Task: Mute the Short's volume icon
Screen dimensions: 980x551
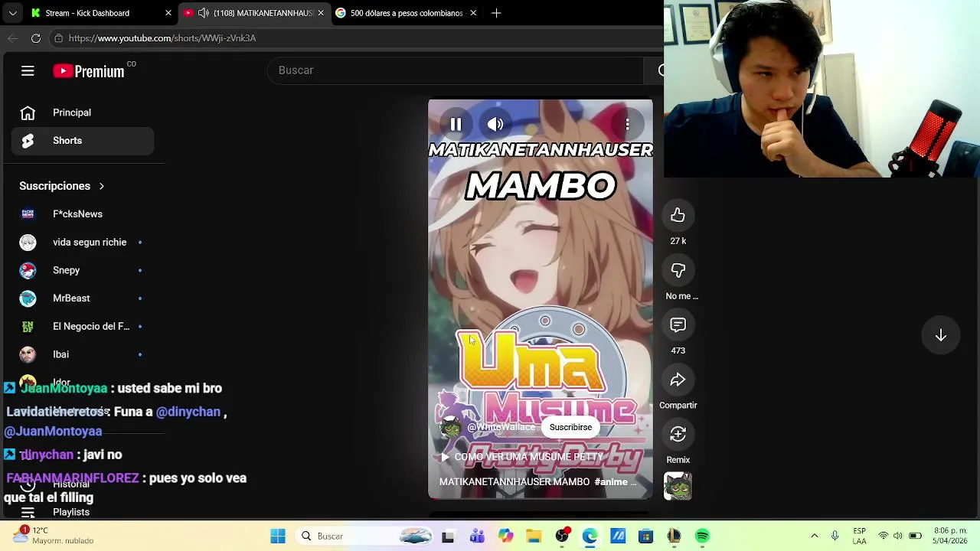Action: click(x=495, y=124)
